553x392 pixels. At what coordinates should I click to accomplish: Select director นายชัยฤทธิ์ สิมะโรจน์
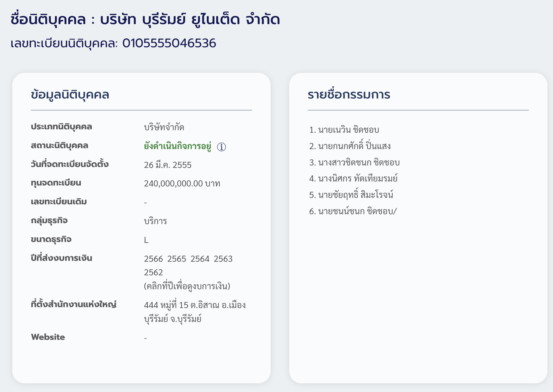tap(356, 195)
